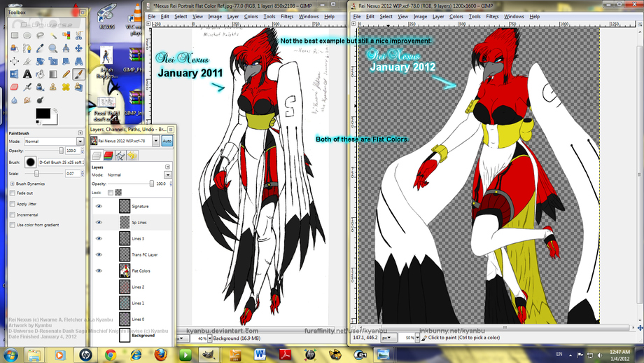Open the Undo History tab icon
This screenshot has width=644, height=363.
pos(132,156)
